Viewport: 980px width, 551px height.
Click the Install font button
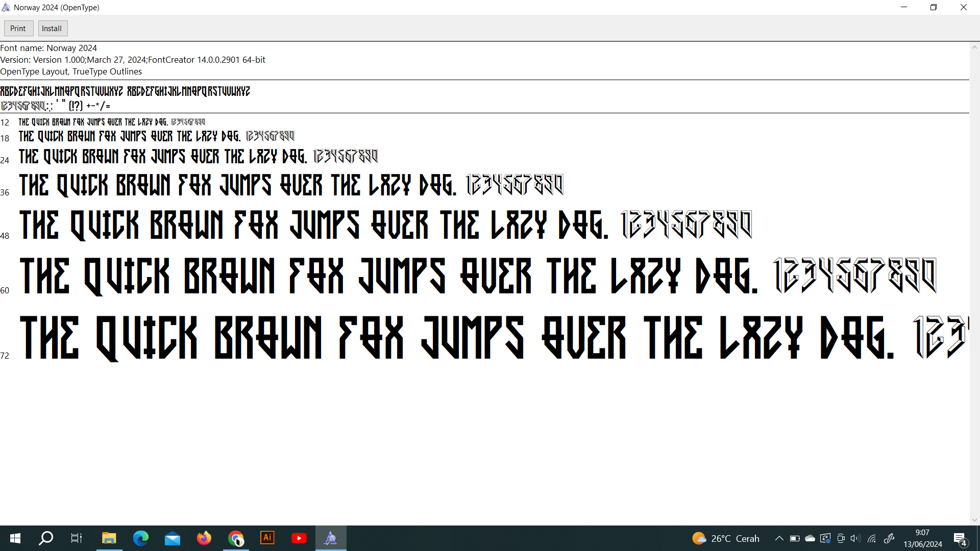(x=52, y=29)
